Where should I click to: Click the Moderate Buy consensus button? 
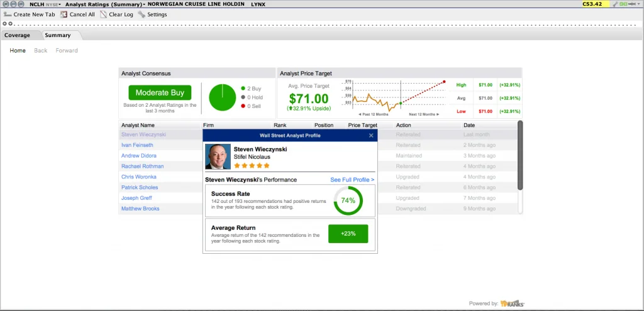(160, 93)
